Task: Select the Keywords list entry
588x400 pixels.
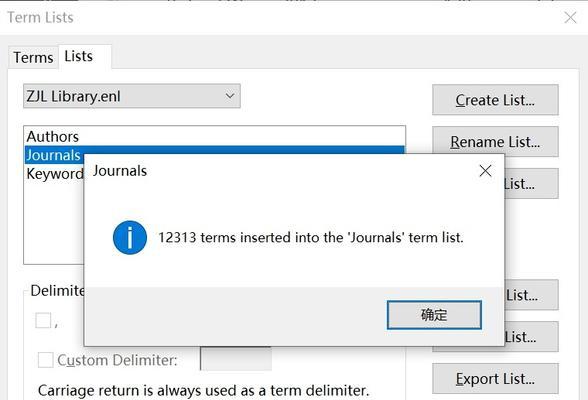Action: click(55, 174)
